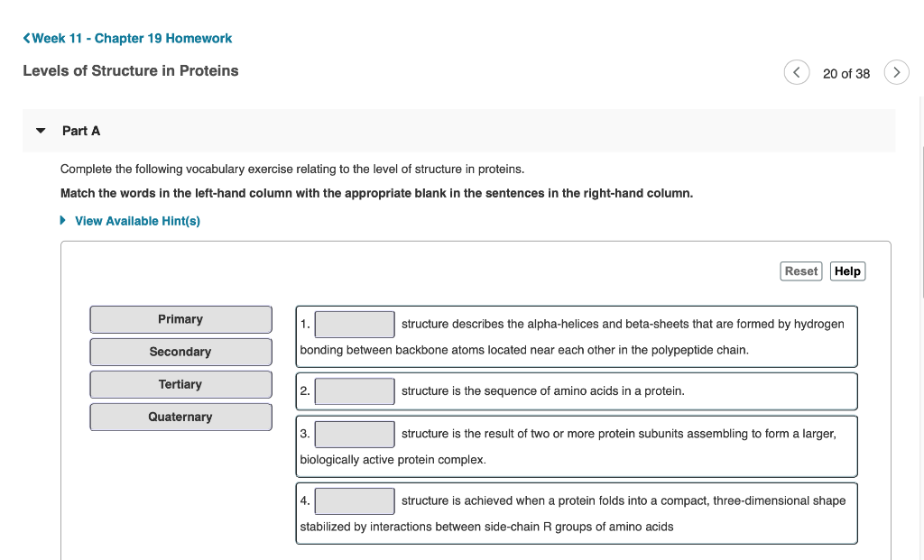Viewport: 924px width, 560px height.
Task: Select the Primary word tile
Action: coord(180,319)
